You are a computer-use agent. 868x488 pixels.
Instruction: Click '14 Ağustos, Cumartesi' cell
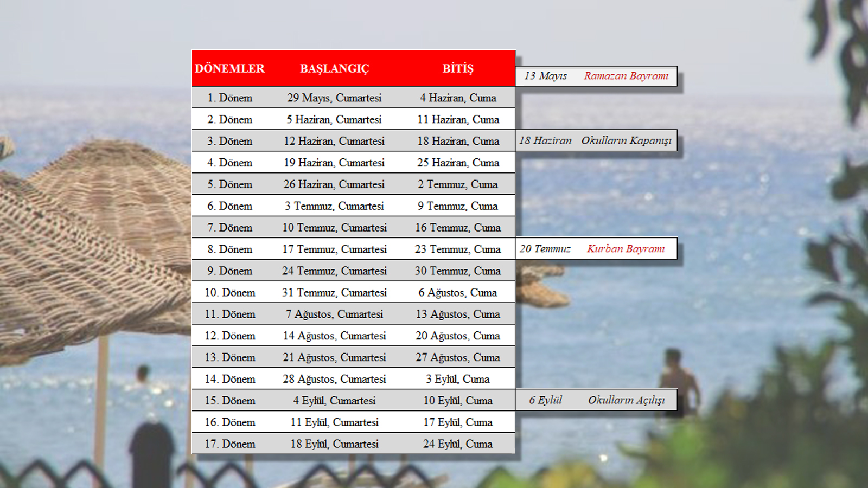click(334, 336)
